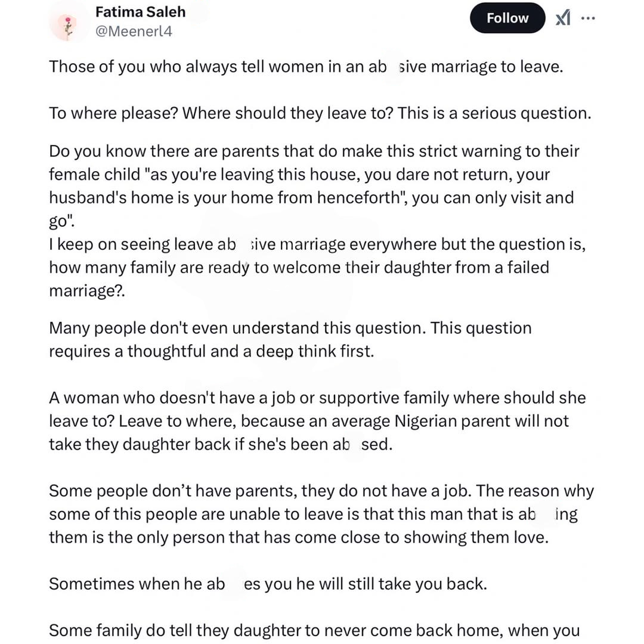Image resolution: width=644 pixels, height=644 pixels.
Task: Click Fatima Saleh's profile avatar
Action: coord(70,24)
